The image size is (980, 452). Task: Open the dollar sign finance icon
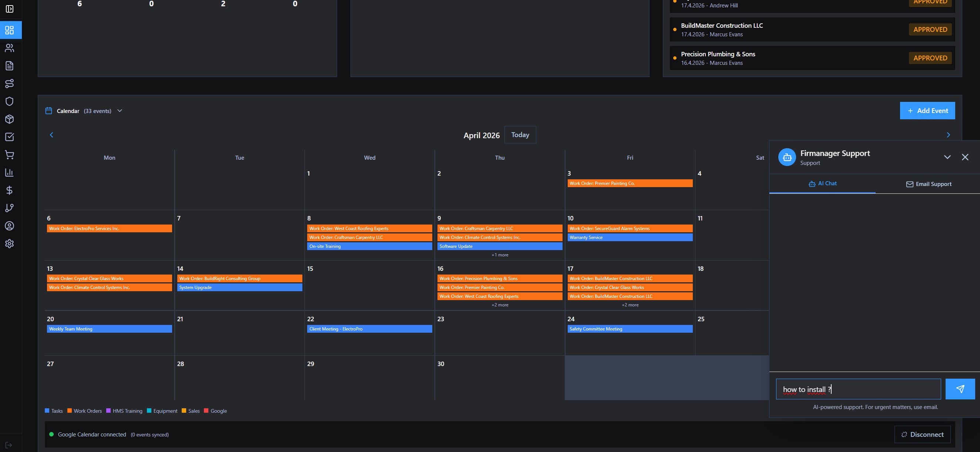coord(10,190)
